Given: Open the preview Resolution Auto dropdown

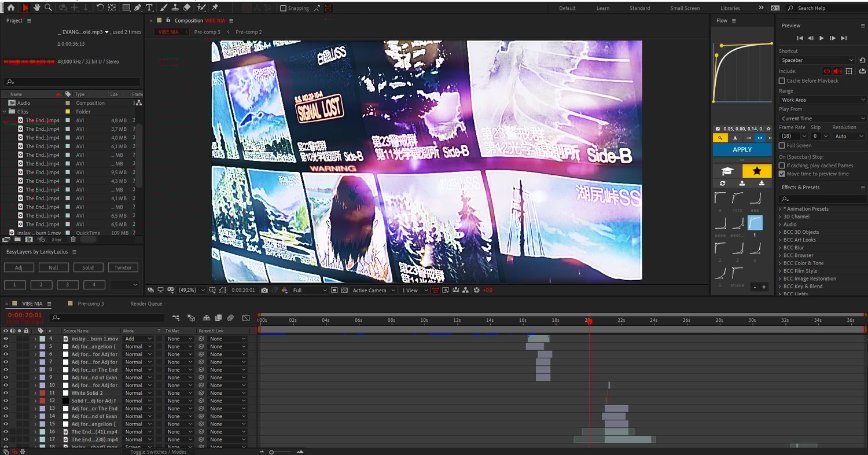Looking at the screenshot, I should (848, 136).
